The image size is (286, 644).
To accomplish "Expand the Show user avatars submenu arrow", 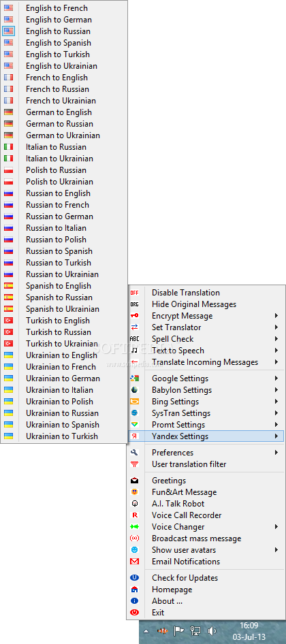I will click(x=277, y=550).
